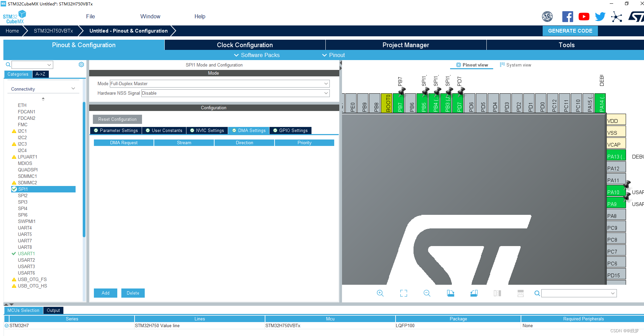Go to Home breadcrumb
This screenshot has width=644, height=336.
coord(12,31)
